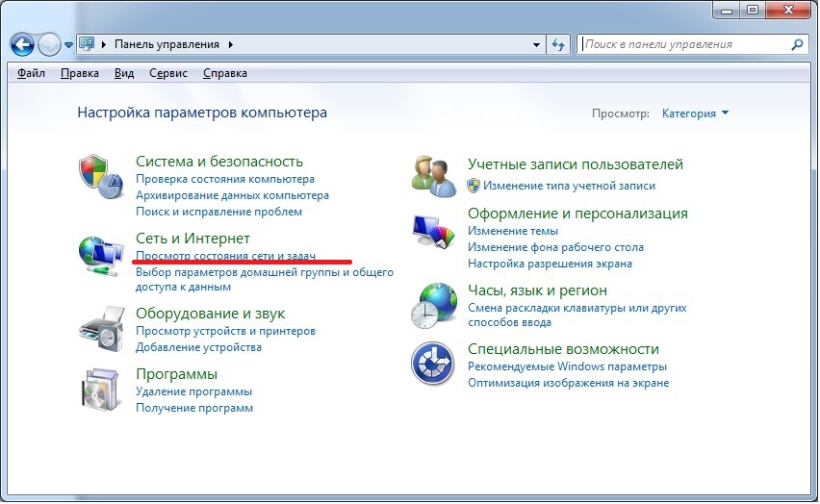This screenshot has height=504, width=820.
Task: Click Изменение темы link
Action: (512, 231)
